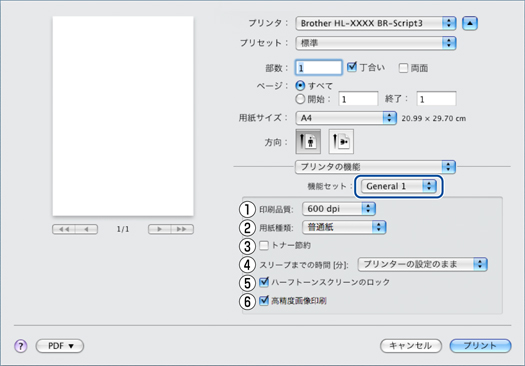Select landscape orientation icon
The image size is (525, 366).
click(341, 141)
